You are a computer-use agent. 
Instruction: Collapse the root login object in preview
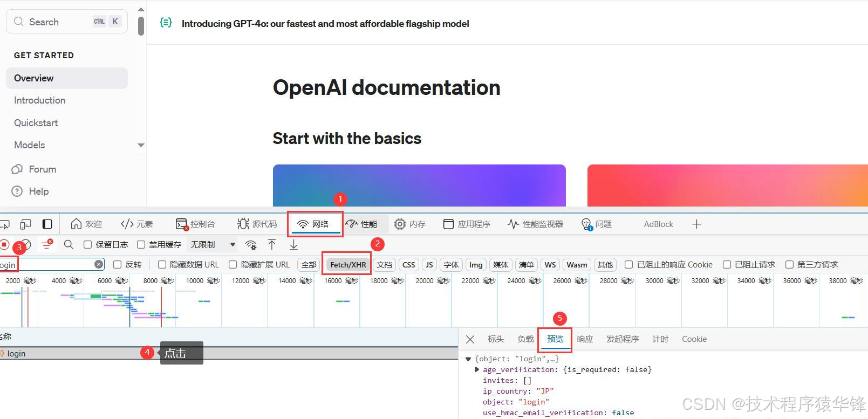coord(468,359)
